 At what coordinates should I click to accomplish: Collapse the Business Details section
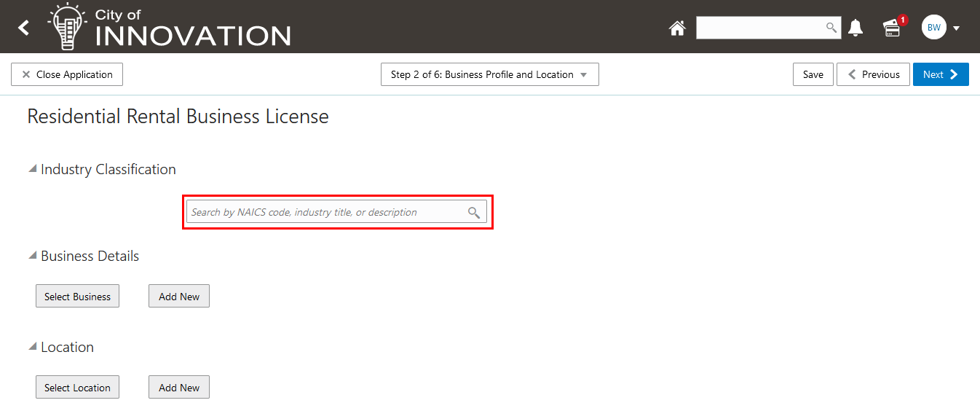pyautogui.click(x=32, y=256)
